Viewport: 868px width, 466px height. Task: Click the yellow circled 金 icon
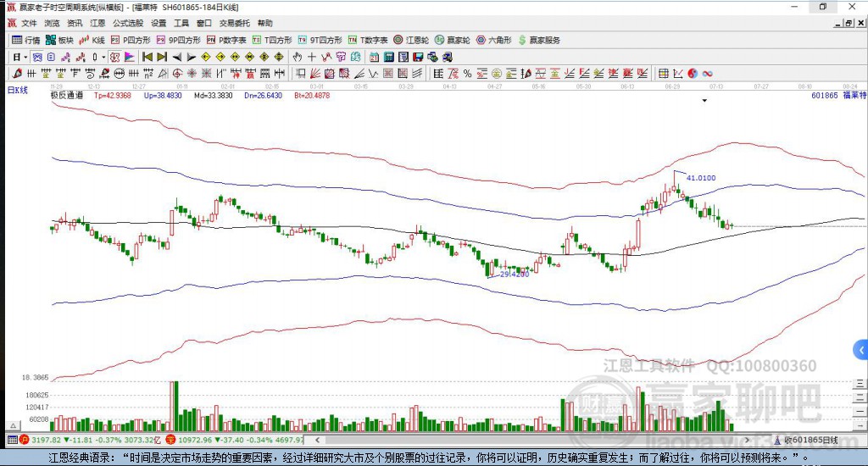tap(497, 73)
